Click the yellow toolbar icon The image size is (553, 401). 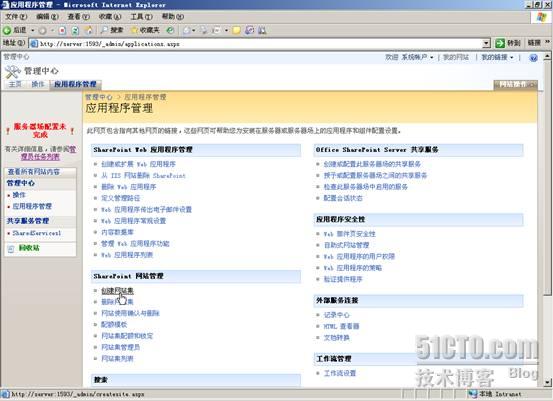(236, 31)
